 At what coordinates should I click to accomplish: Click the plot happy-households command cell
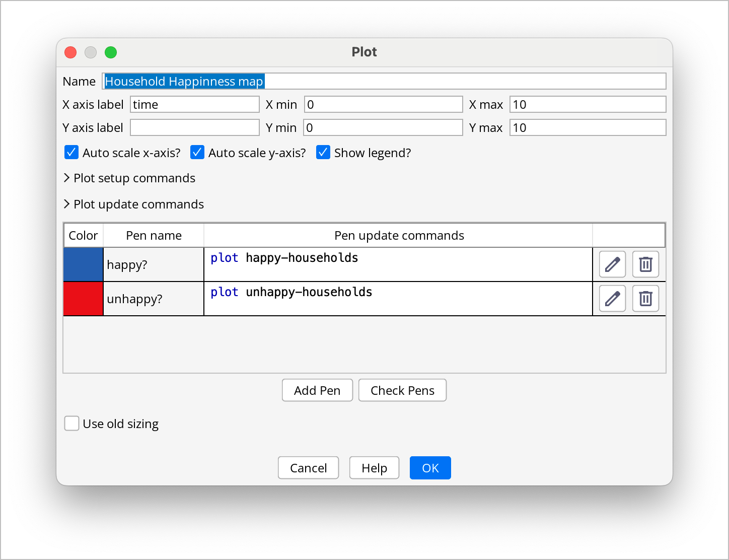398,264
